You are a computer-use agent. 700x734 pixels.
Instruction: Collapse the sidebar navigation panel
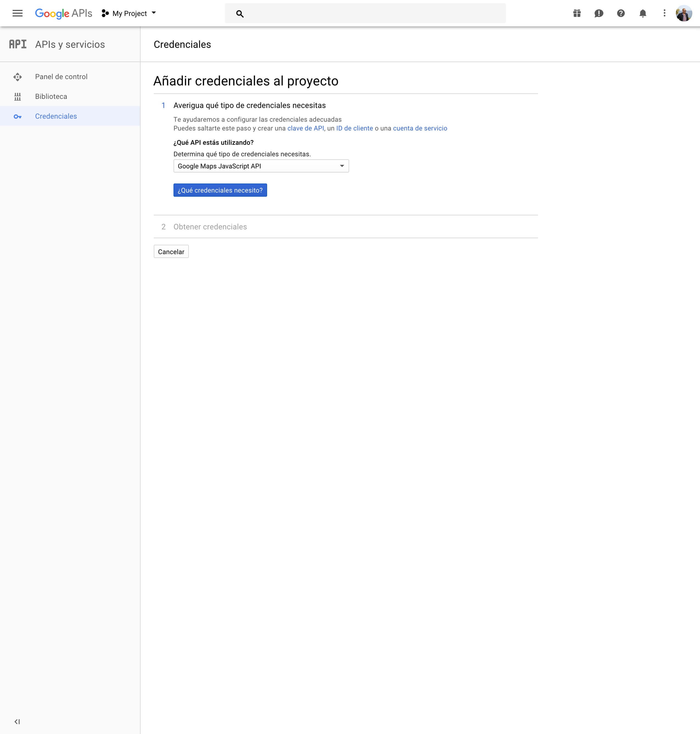[17, 721]
